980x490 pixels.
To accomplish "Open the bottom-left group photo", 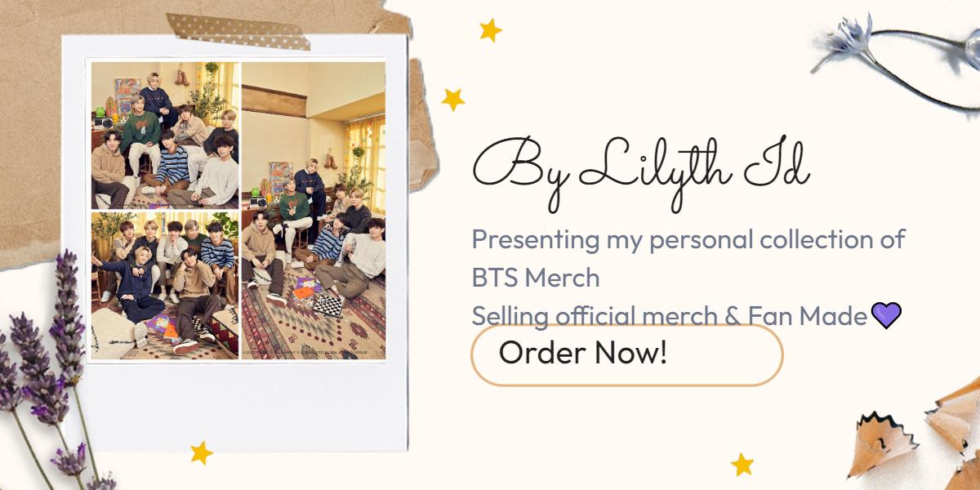I will (164, 285).
